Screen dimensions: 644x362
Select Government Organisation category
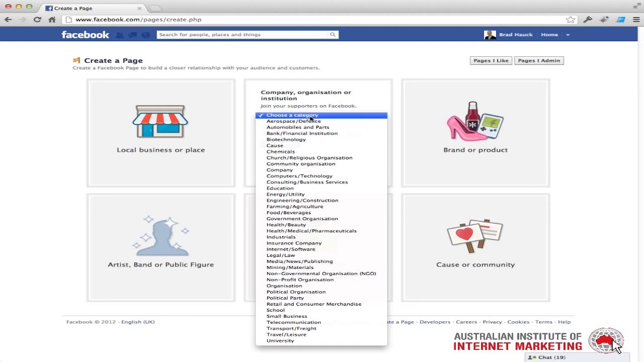321,219
